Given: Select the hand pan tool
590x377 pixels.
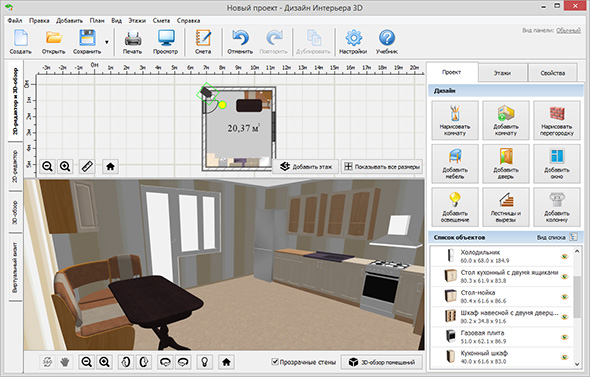Looking at the screenshot, I should pos(65,362).
